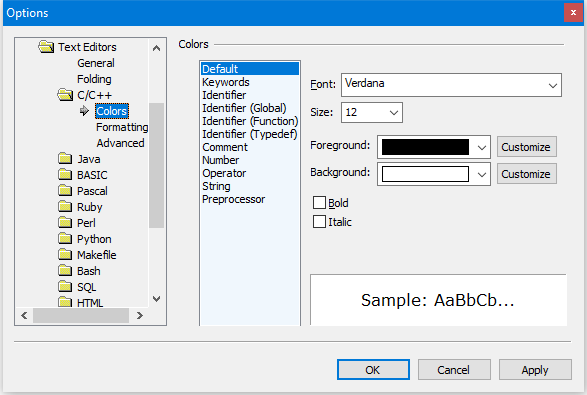Enable the Italic checkbox
The height and width of the screenshot is (395, 587).
[x=319, y=221]
